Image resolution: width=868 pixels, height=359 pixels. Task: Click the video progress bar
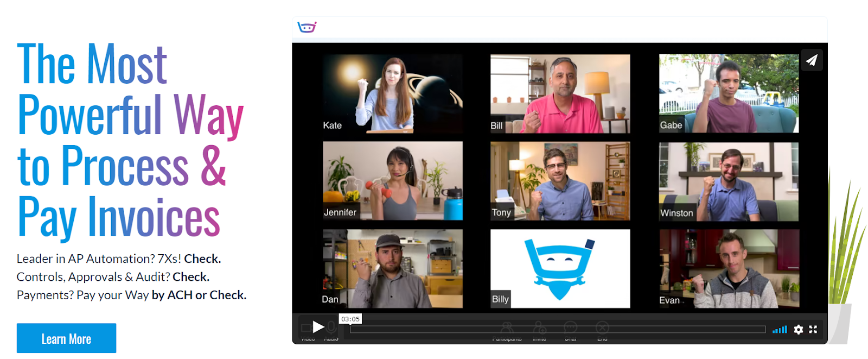pos(557,329)
